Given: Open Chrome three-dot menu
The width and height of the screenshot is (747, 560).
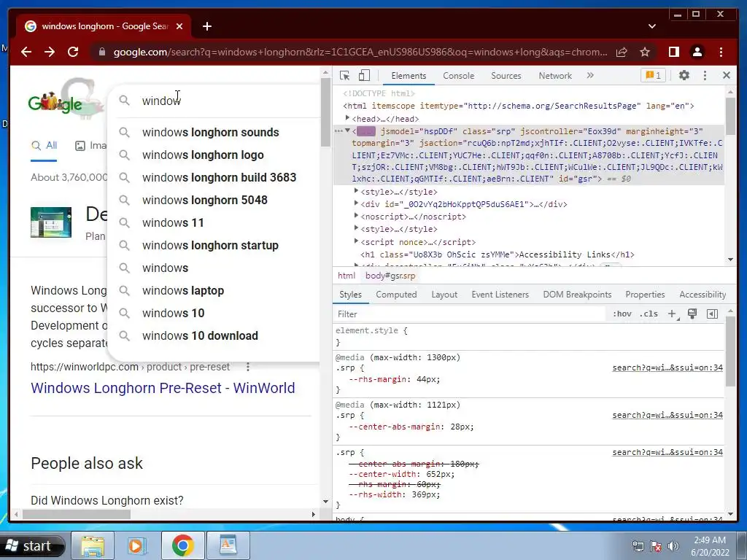Looking at the screenshot, I should tap(721, 52).
